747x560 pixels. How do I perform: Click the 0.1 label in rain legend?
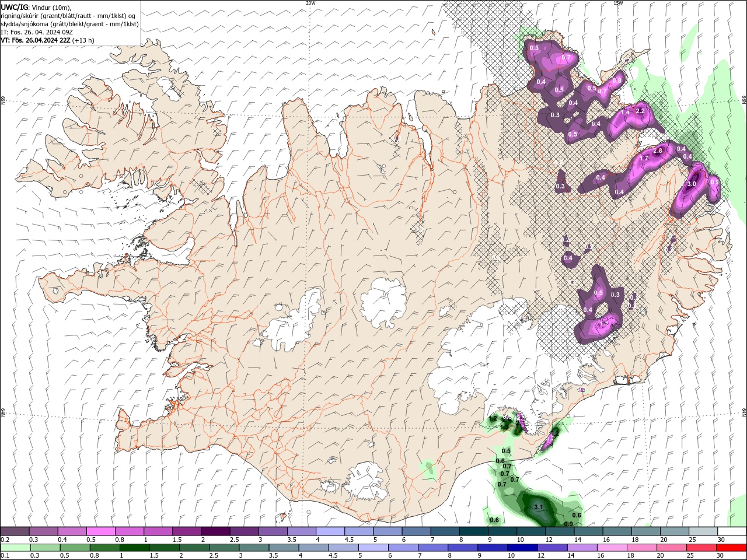(x=5, y=556)
